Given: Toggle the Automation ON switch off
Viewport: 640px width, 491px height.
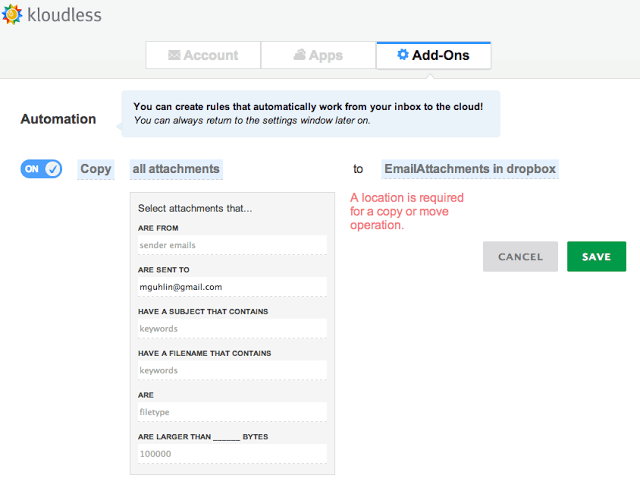Looking at the screenshot, I should [x=41, y=169].
